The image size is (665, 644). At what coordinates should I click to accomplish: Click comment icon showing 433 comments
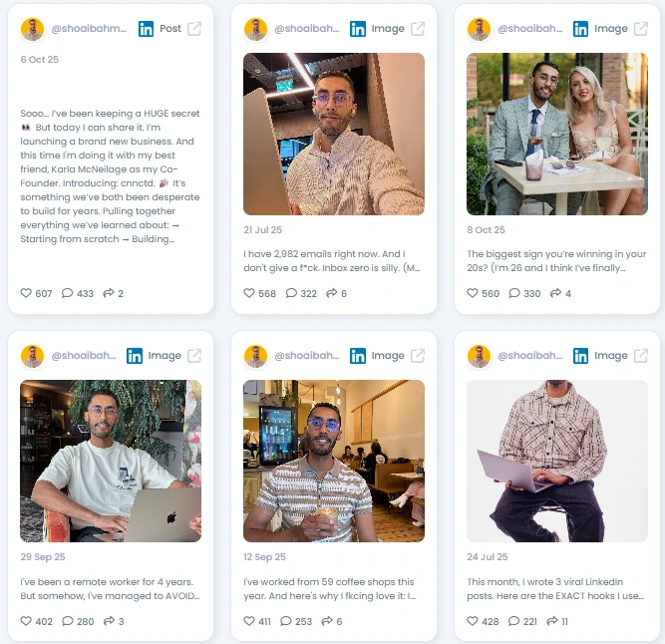pos(67,293)
